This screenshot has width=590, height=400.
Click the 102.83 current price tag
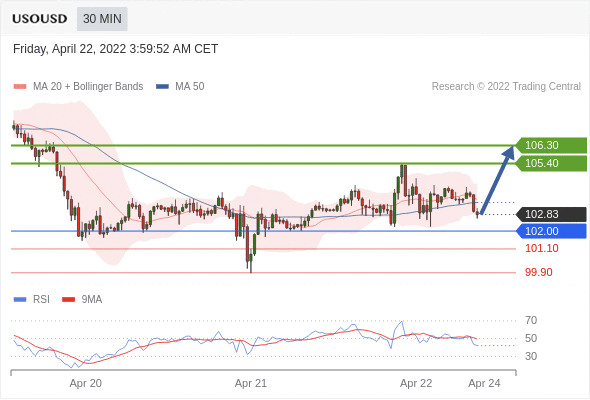[551, 214]
